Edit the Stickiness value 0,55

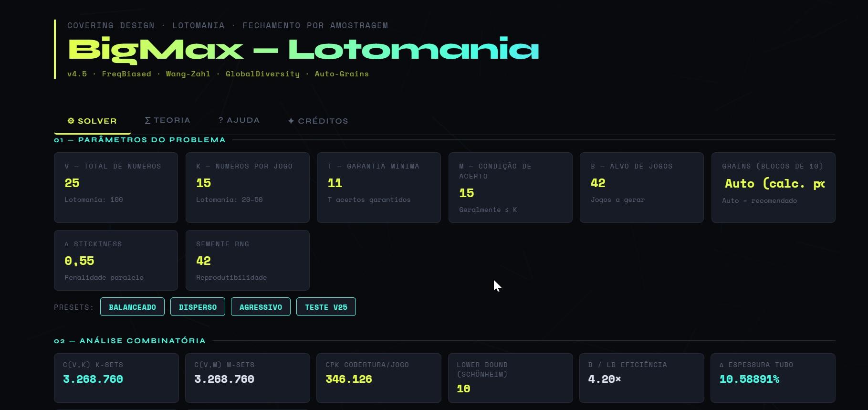(116, 261)
